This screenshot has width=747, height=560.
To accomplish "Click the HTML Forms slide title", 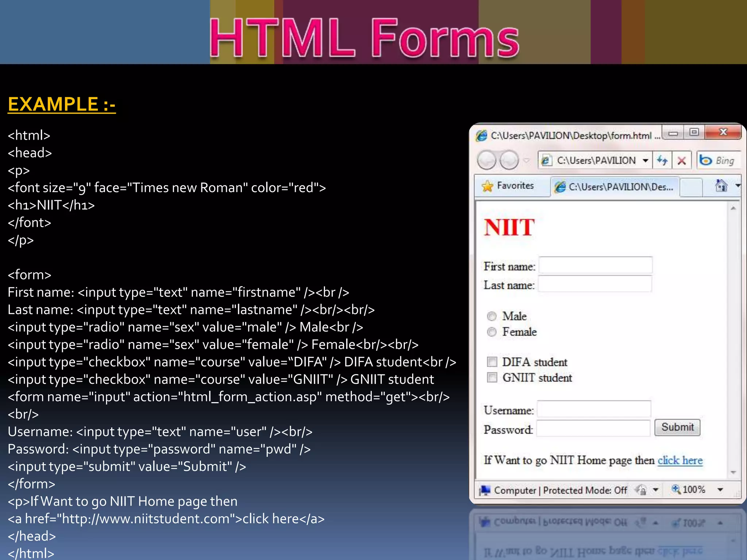I will click(x=364, y=38).
